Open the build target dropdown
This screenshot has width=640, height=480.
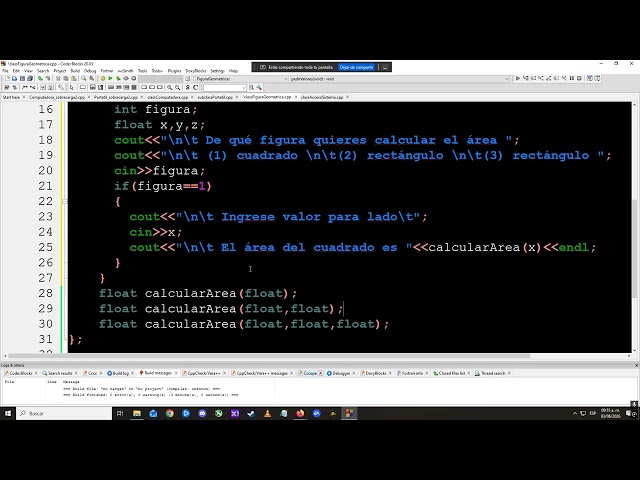[x=160, y=78]
